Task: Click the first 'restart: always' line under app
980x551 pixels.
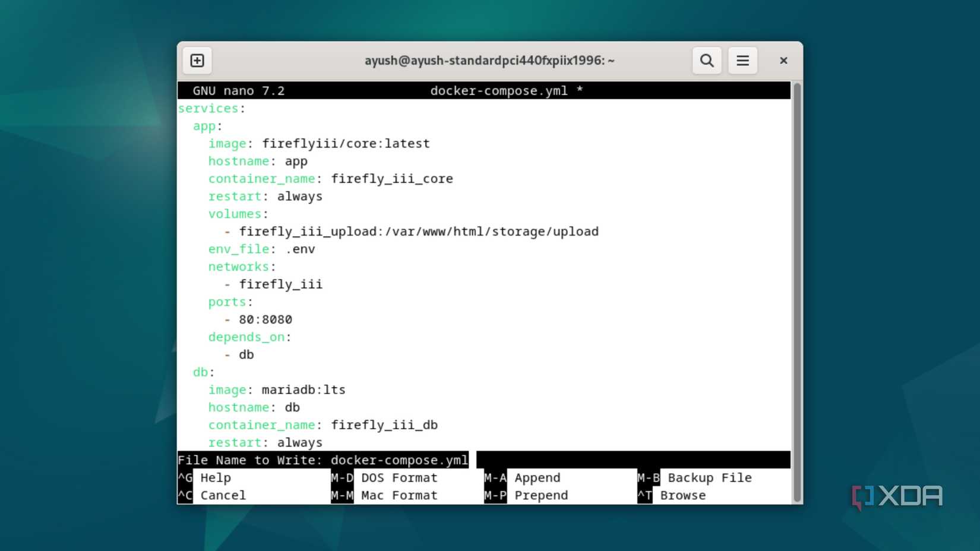Action: pos(265,197)
